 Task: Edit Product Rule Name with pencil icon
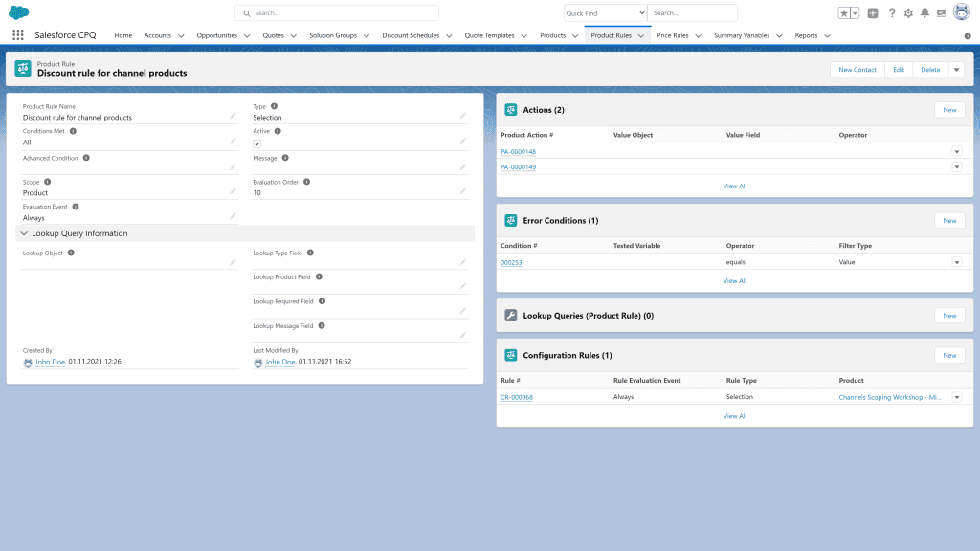coord(233,116)
